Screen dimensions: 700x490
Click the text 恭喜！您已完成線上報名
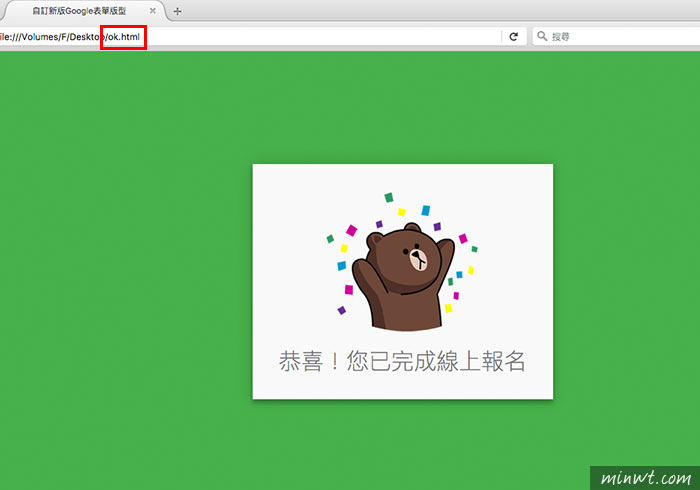click(402, 361)
